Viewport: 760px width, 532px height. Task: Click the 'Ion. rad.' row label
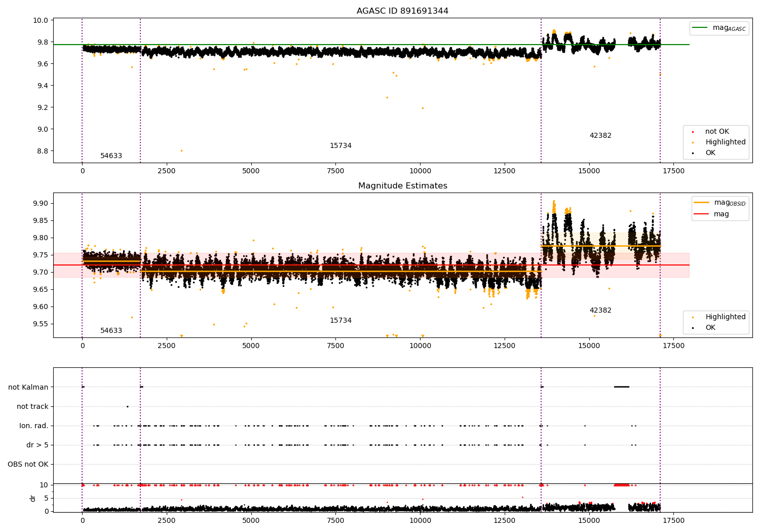[34, 426]
